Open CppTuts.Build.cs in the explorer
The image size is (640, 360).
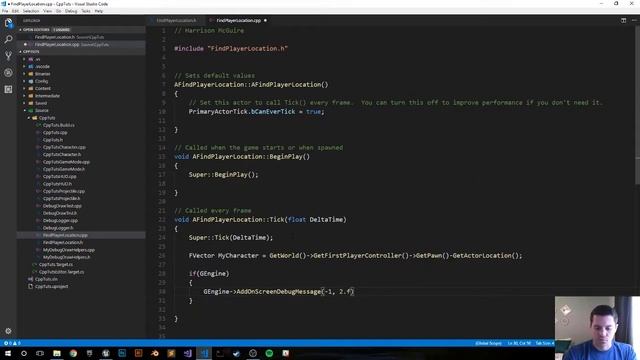[58, 125]
